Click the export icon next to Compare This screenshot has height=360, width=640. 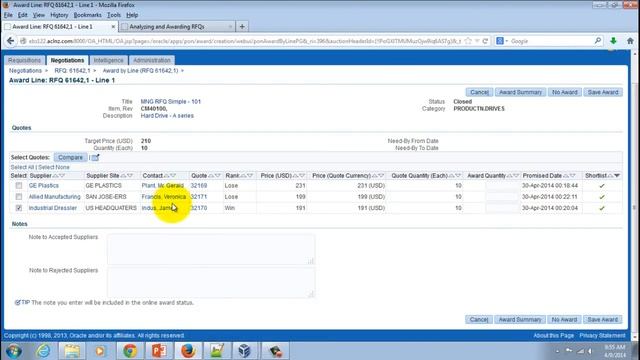(x=95, y=158)
